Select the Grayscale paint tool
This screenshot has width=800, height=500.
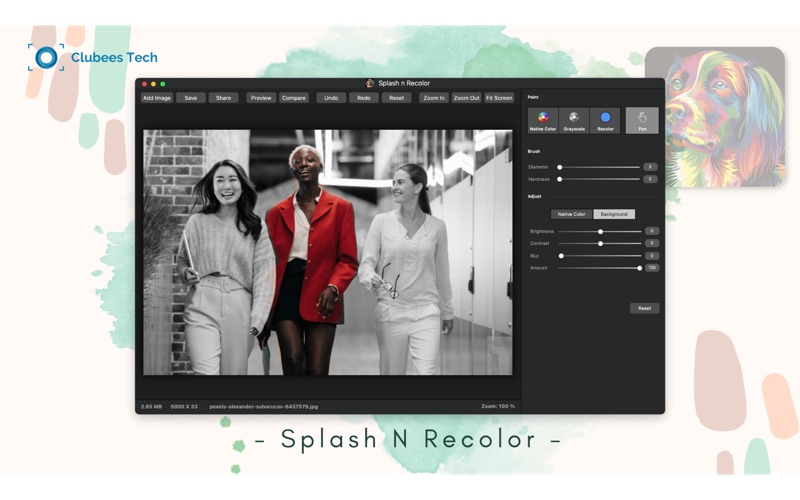pyautogui.click(x=574, y=120)
